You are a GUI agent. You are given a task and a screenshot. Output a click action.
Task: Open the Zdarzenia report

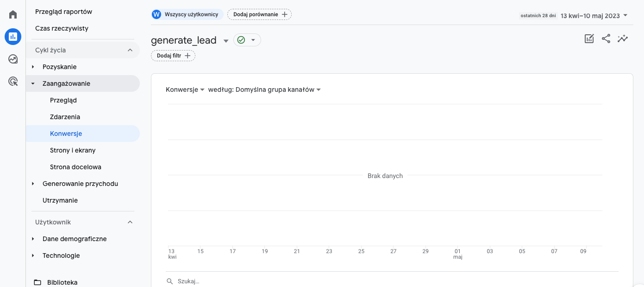click(65, 117)
